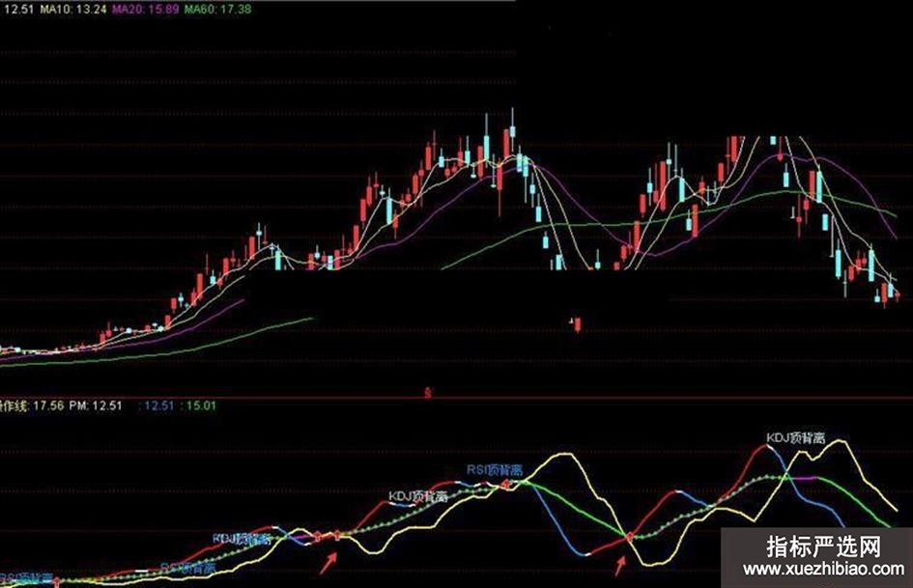Click the MA10: 13.24 indicator label
This screenshot has width=913, height=588.
click(73, 10)
